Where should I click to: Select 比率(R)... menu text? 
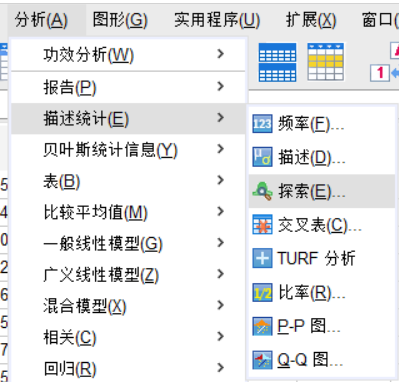[x=311, y=293]
